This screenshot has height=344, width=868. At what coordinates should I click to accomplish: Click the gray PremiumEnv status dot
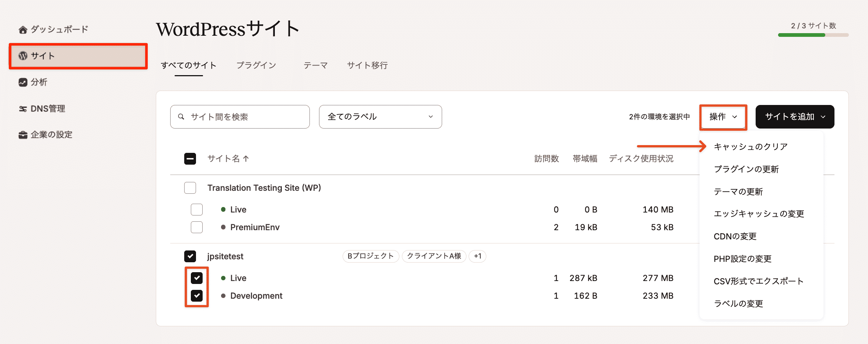point(224,227)
